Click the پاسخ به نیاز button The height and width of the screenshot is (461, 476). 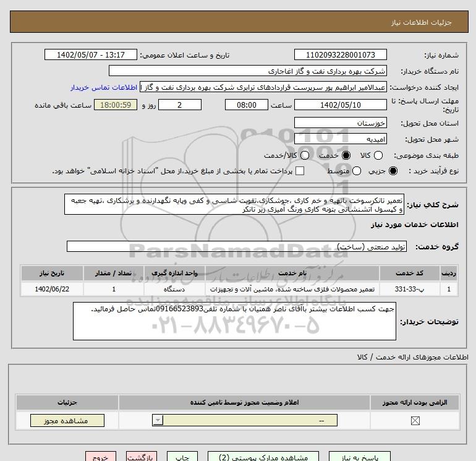(x=360, y=457)
